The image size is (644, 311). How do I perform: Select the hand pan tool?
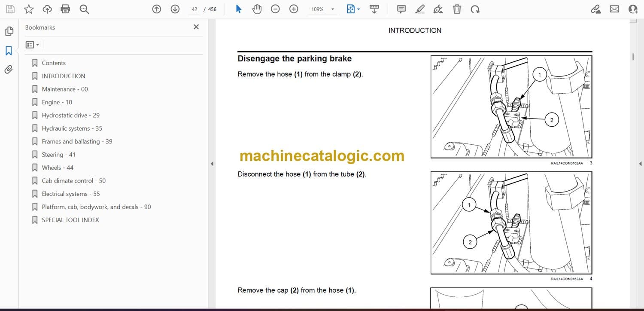257,9
